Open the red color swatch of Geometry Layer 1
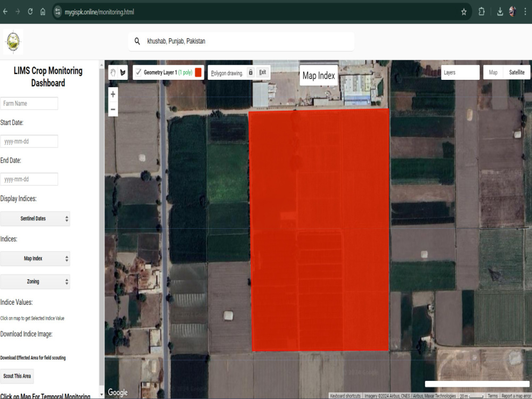 (x=198, y=72)
